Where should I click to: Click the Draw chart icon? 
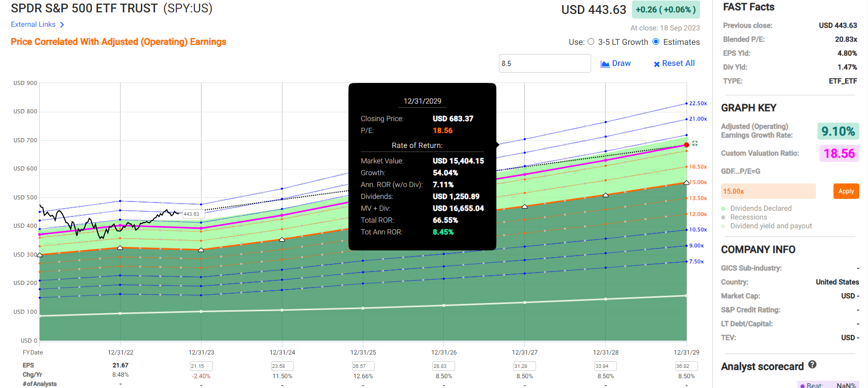[605, 64]
